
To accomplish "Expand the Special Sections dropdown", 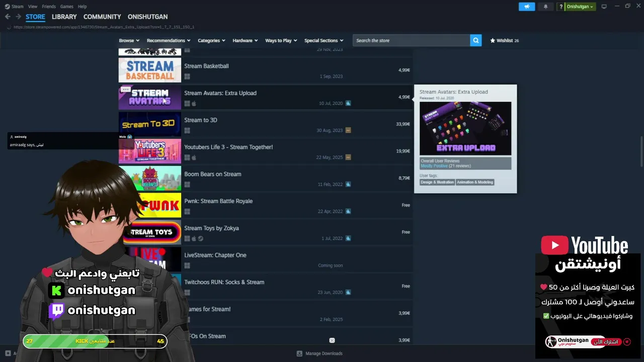I will click(324, 40).
